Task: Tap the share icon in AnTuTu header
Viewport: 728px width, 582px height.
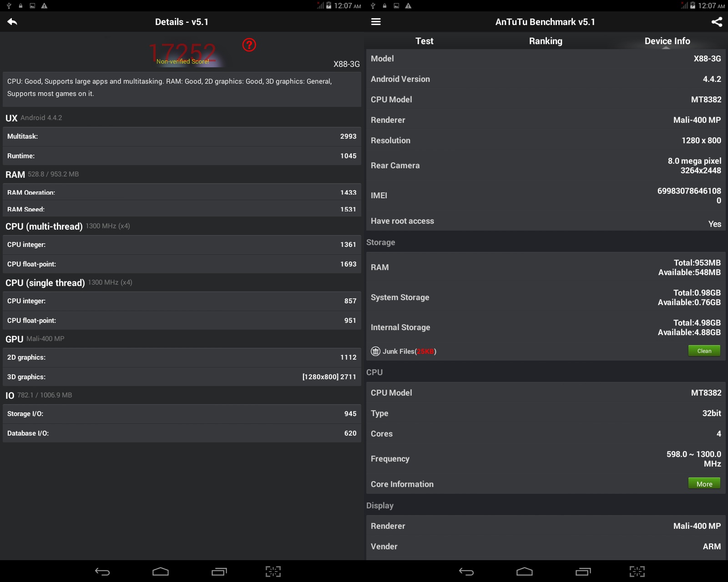Action: [717, 22]
